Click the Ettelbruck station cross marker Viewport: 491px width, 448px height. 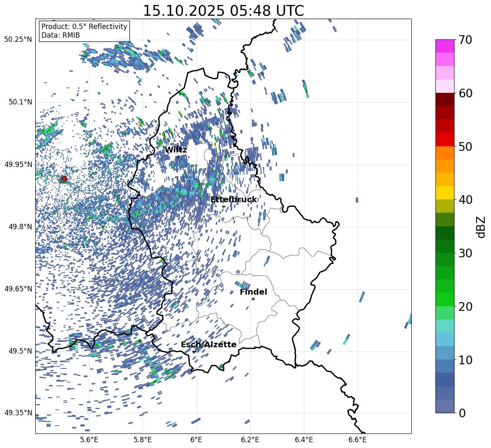[x=224, y=206]
